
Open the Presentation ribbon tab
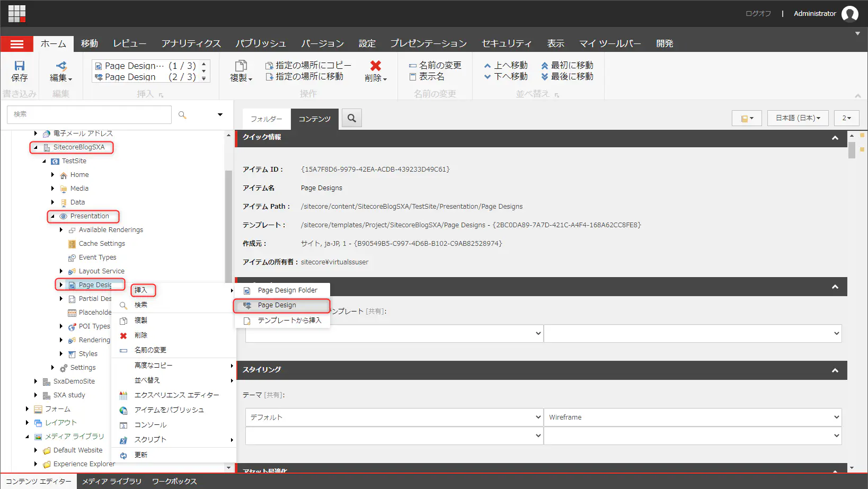point(429,43)
